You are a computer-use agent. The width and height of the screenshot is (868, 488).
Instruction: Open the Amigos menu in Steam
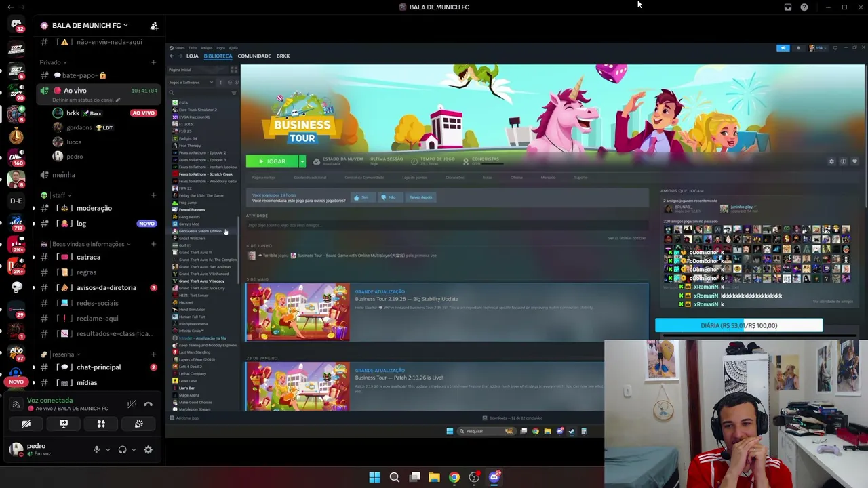[x=206, y=48]
